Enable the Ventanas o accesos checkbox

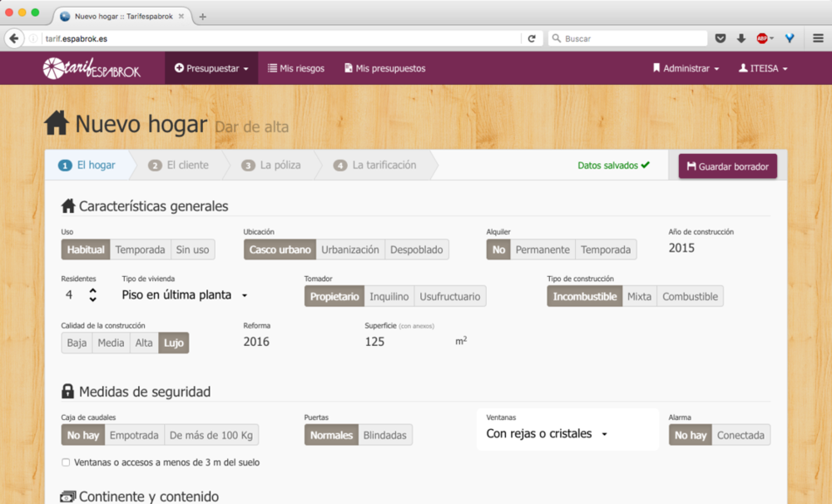coord(64,462)
